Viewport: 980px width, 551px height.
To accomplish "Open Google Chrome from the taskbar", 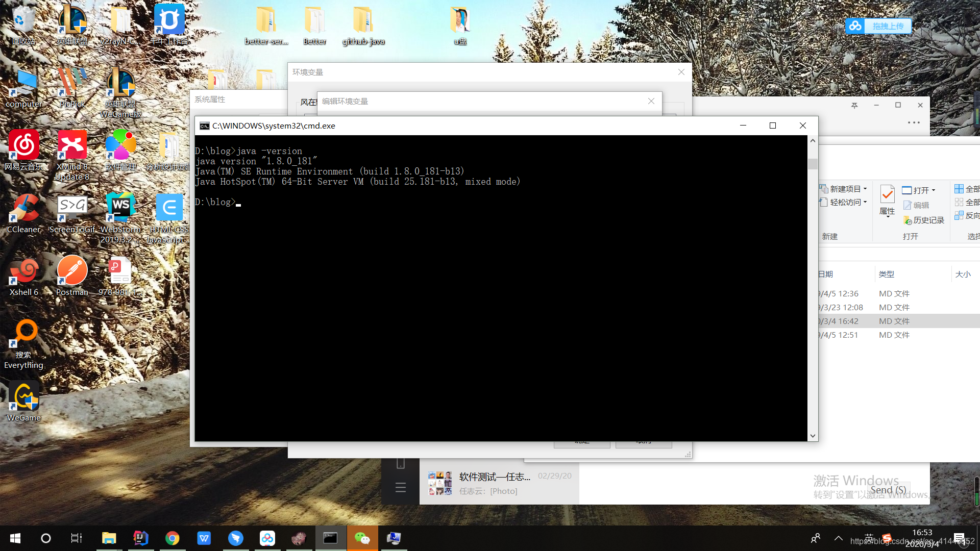I will [x=172, y=538].
